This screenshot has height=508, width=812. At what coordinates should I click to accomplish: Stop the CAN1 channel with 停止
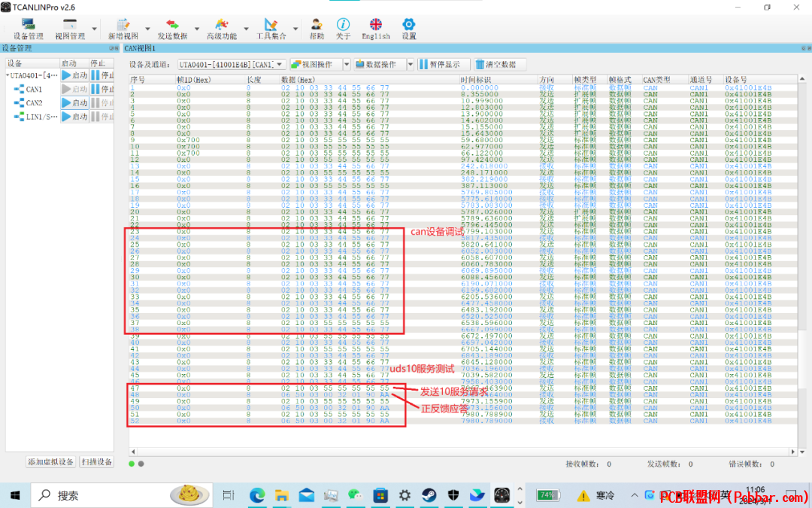pos(102,89)
